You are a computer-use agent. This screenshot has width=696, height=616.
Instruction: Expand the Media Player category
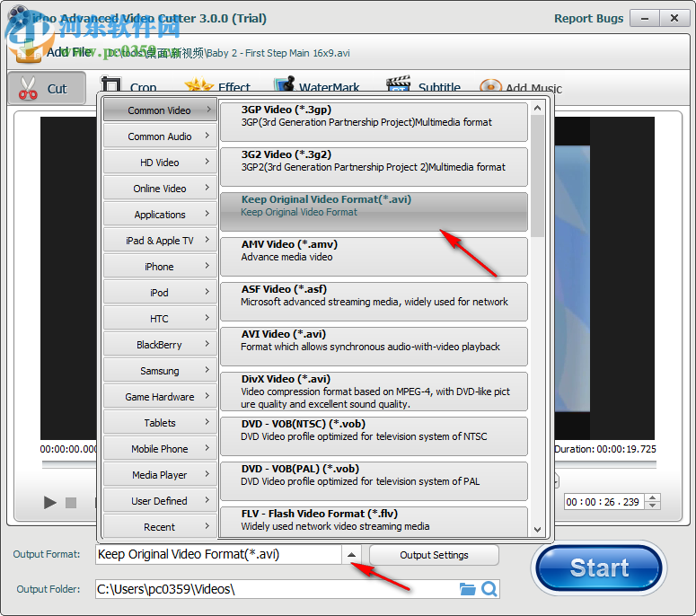pyautogui.click(x=160, y=474)
